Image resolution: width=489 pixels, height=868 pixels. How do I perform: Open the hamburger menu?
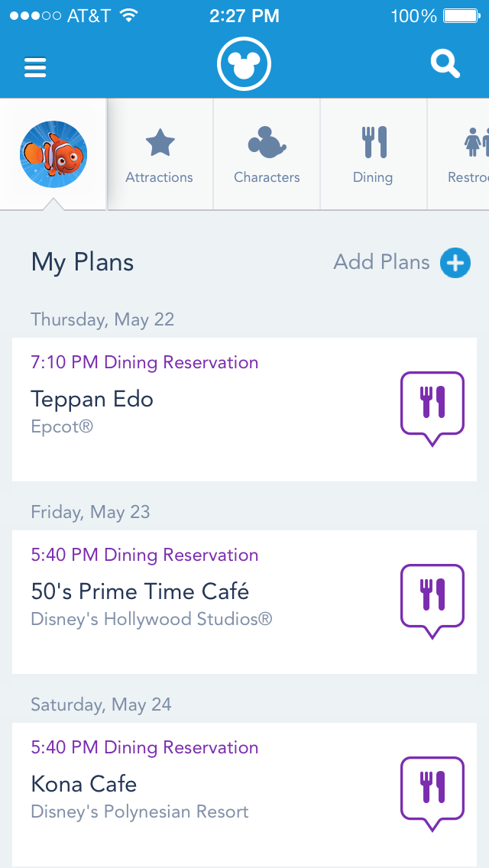click(35, 66)
